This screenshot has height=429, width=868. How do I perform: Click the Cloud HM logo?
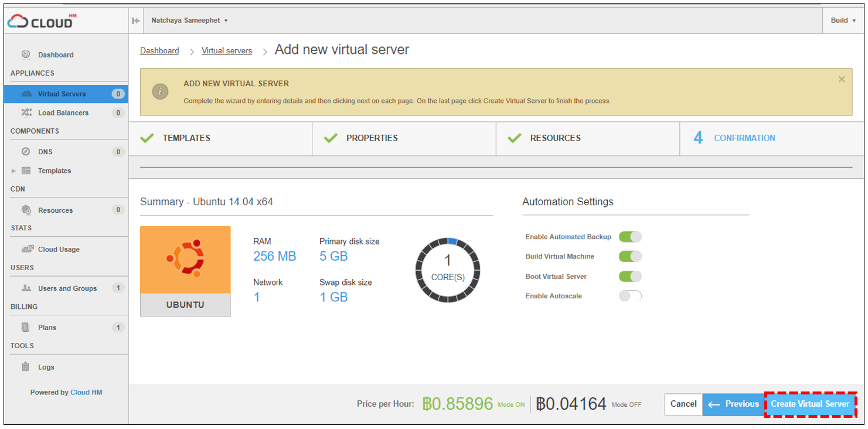coord(42,21)
